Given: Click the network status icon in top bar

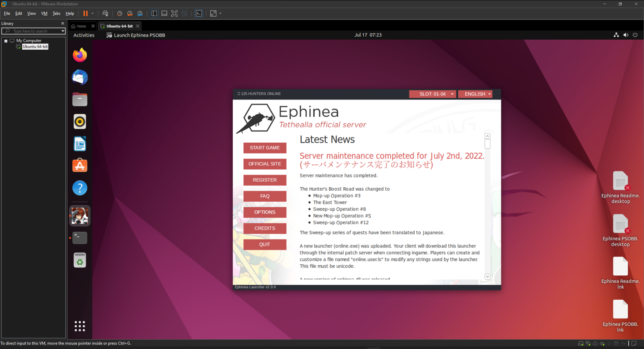Looking at the screenshot, I should coord(616,35).
